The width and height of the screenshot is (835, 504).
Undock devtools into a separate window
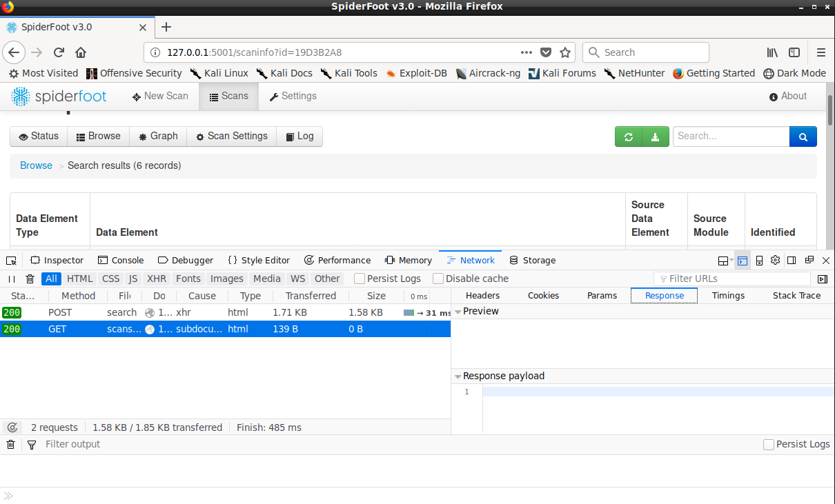pyautogui.click(x=809, y=260)
